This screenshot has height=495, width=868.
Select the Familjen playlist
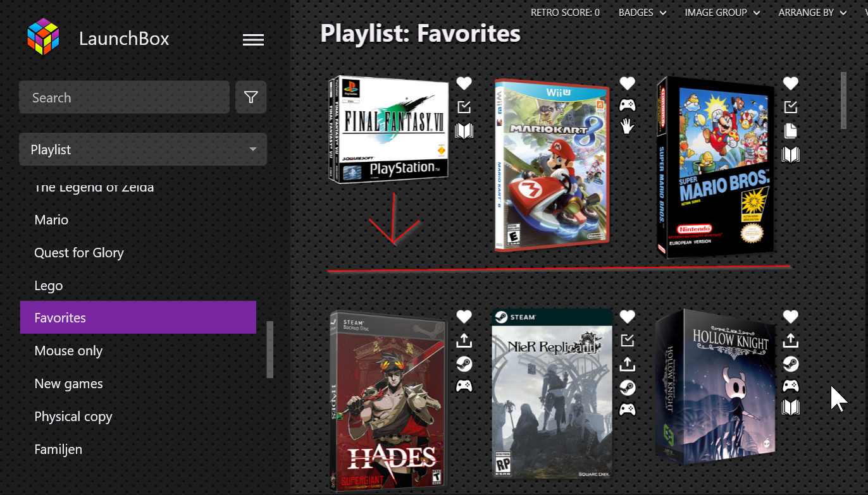(58, 449)
